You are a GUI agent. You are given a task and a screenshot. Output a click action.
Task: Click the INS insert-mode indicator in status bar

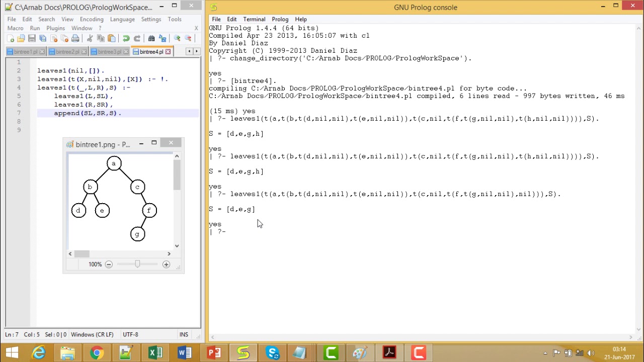[184, 334]
